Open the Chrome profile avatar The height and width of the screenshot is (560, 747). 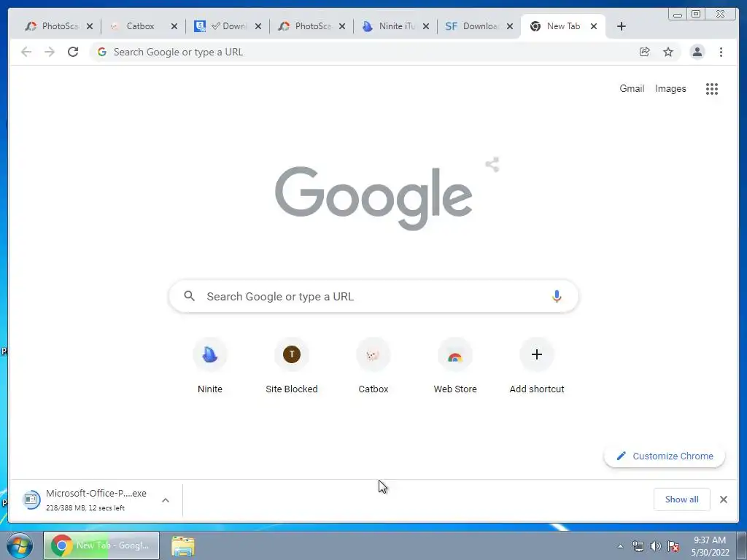tap(697, 52)
